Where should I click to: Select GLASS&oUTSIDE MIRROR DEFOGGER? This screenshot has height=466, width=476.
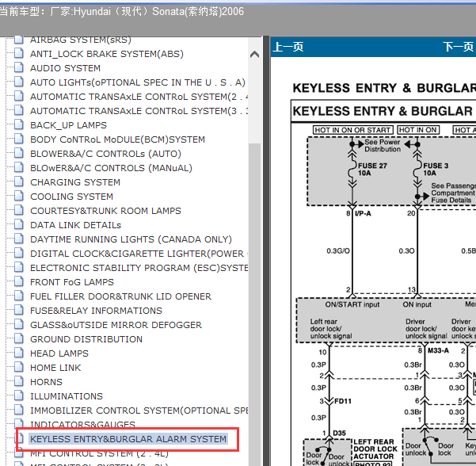pos(116,325)
